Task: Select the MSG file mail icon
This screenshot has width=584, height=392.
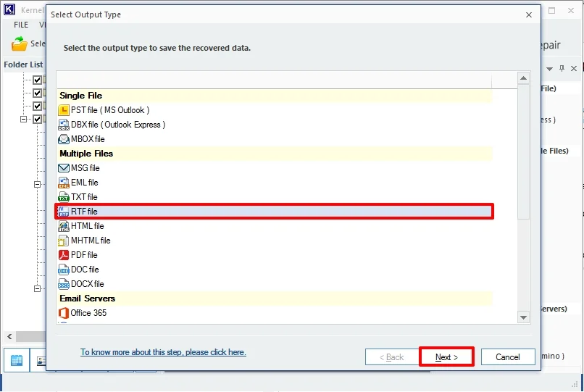Action: (64, 168)
